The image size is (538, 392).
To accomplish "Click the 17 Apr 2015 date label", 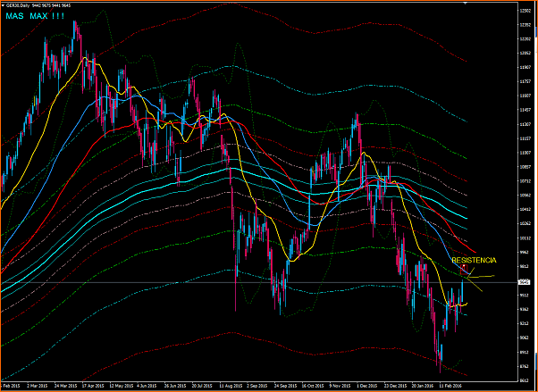I will click(93, 385).
